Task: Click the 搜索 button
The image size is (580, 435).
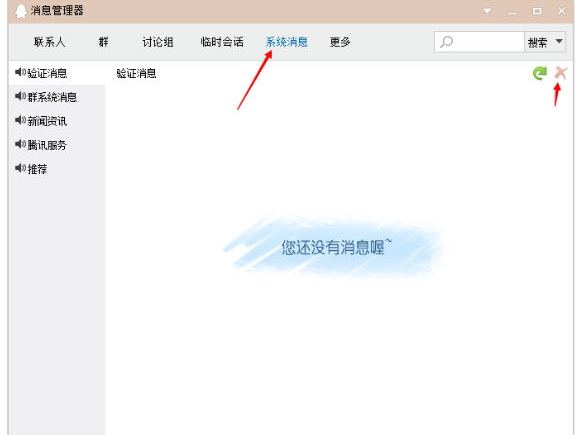Action: pos(537,42)
